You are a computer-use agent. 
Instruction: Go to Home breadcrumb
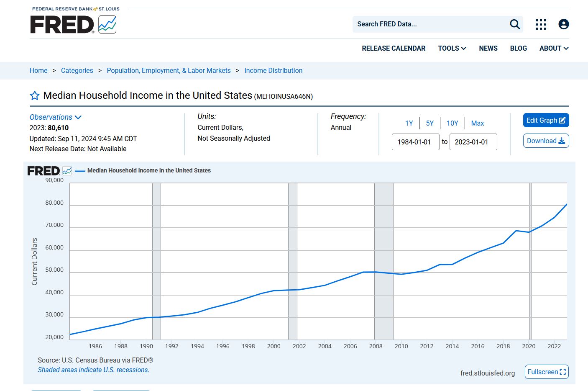(x=38, y=71)
